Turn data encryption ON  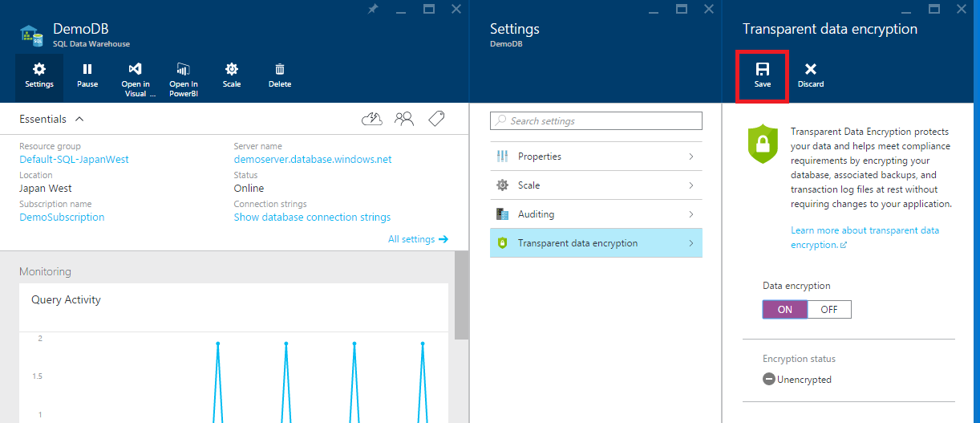[x=784, y=310]
